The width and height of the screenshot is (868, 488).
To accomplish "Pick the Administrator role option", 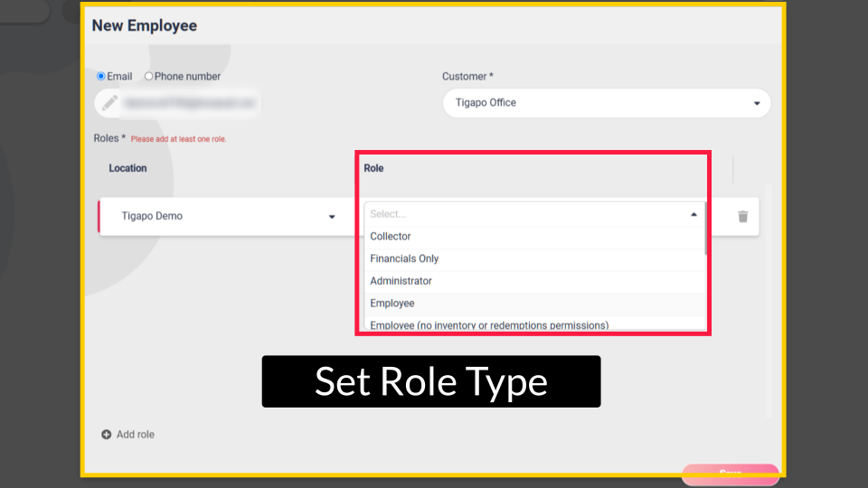I will 401,281.
